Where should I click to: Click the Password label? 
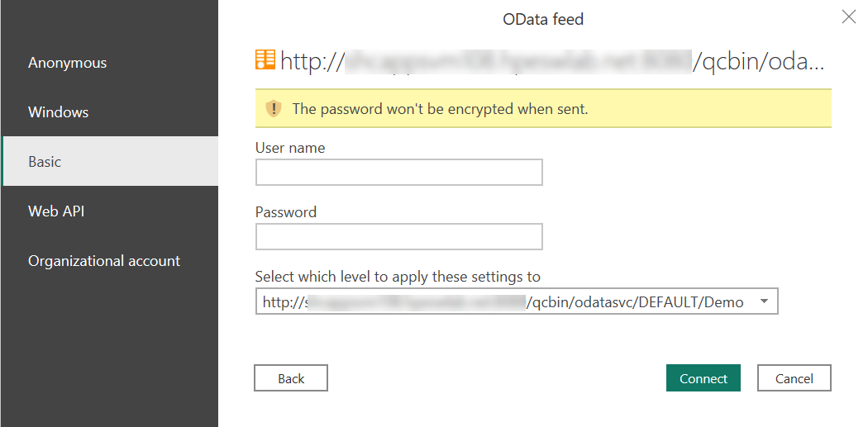pos(286,211)
